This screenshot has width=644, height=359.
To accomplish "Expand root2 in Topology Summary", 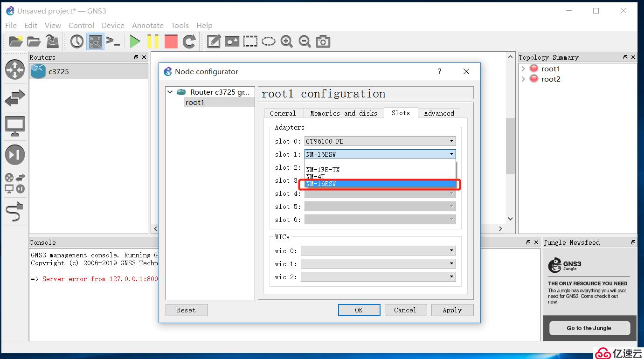I will pyautogui.click(x=523, y=79).
